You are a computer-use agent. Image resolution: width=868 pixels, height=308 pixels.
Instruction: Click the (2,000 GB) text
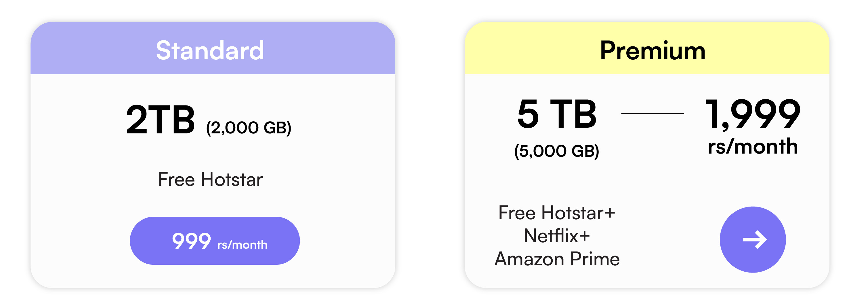249,128
